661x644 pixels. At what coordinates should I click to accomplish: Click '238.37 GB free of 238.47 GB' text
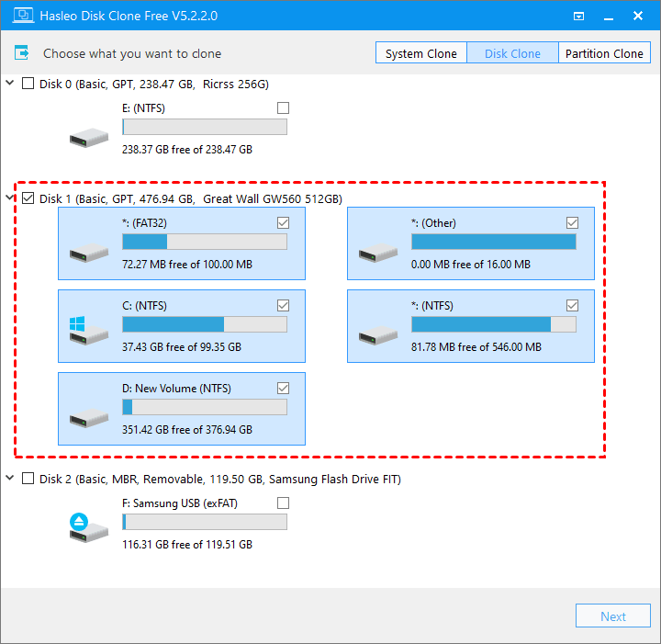tap(187, 150)
